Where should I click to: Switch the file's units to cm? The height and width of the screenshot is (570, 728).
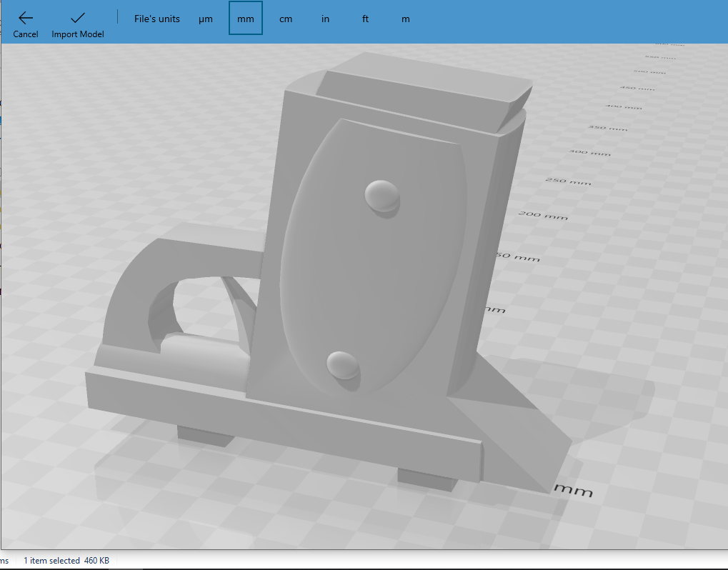click(286, 19)
